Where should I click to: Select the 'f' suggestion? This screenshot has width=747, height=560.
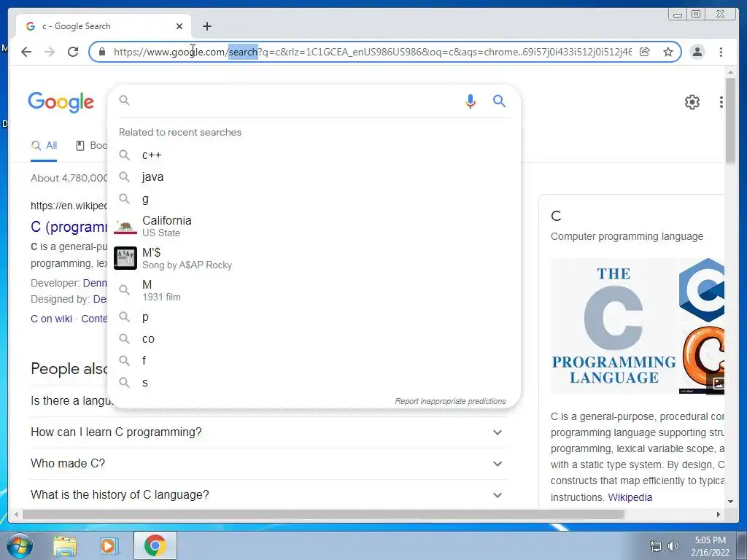click(x=314, y=361)
